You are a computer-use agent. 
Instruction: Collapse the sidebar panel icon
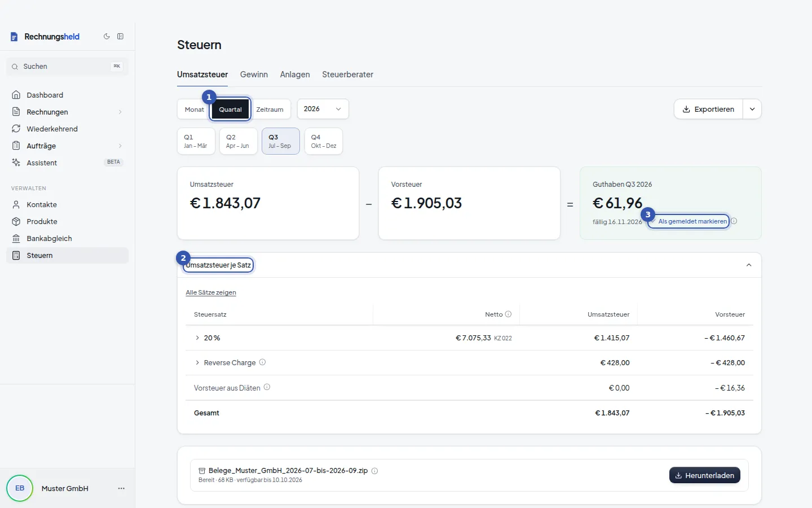[x=120, y=37]
